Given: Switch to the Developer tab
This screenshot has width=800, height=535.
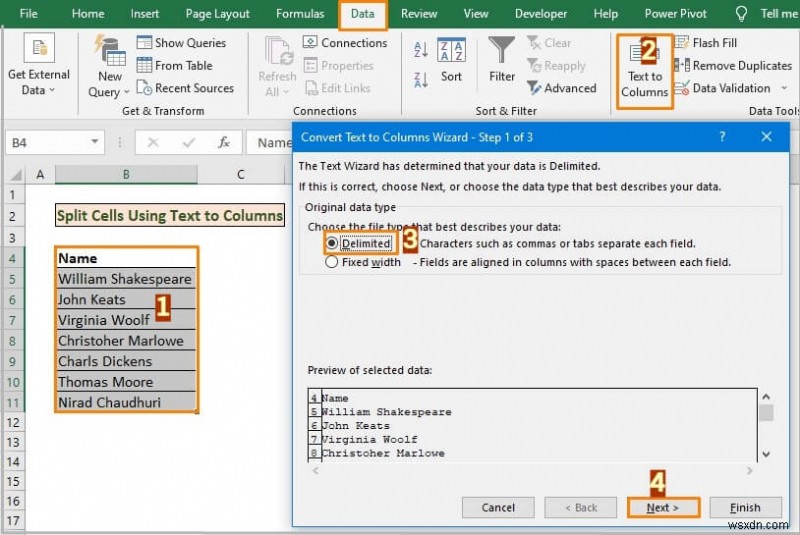Looking at the screenshot, I should (541, 14).
